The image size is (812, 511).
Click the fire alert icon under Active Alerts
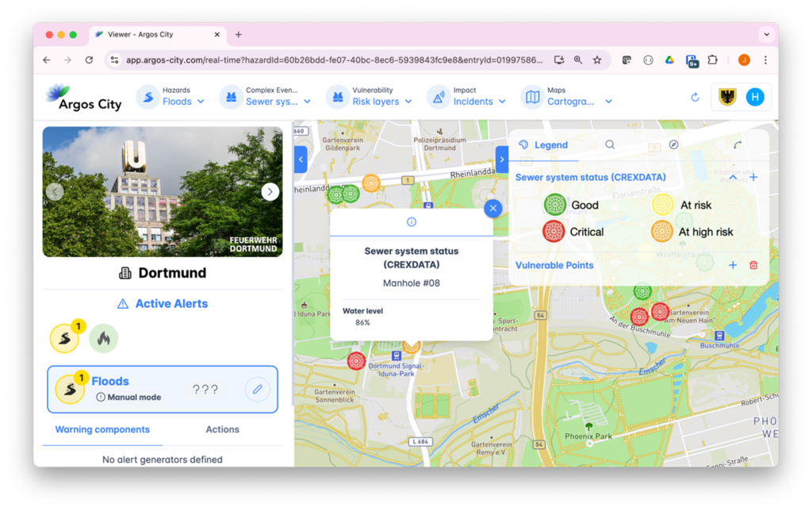pos(103,339)
